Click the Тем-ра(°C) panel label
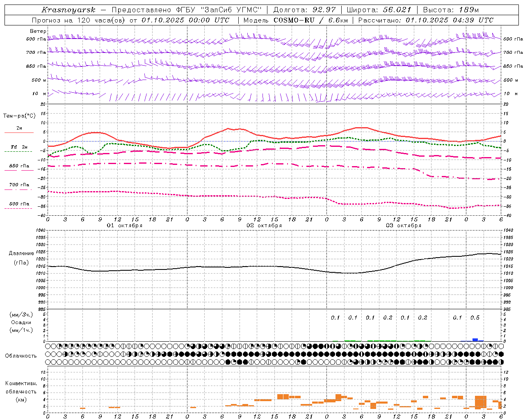525x420 pixels. click(19, 116)
